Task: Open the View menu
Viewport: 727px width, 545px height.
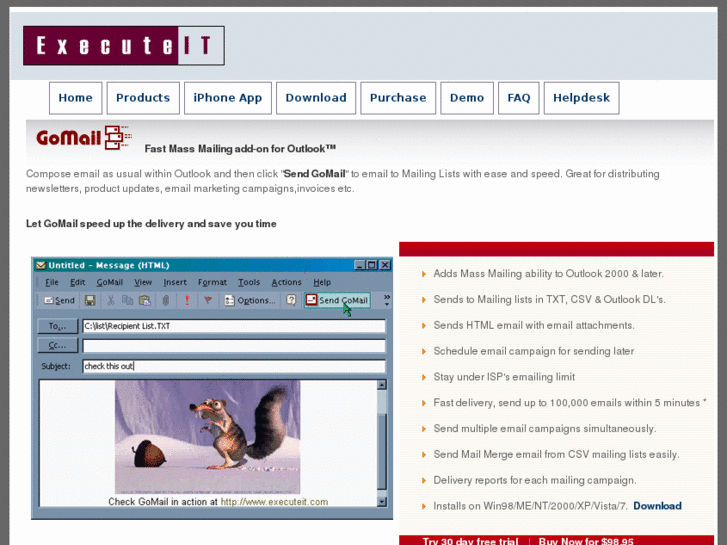Action: [143, 282]
